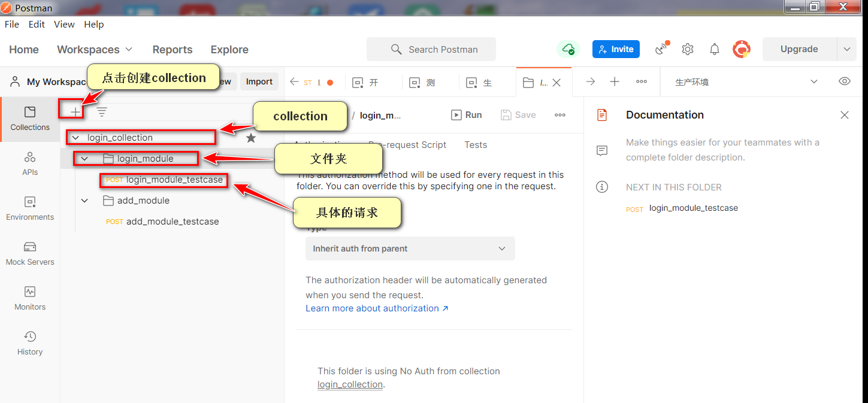Open the Upgrade dropdown arrow
This screenshot has width=868, height=403.
click(x=846, y=49)
